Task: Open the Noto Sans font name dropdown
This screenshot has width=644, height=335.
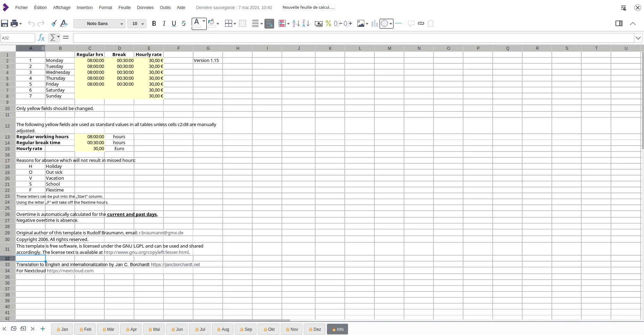Action: [122, 24]
